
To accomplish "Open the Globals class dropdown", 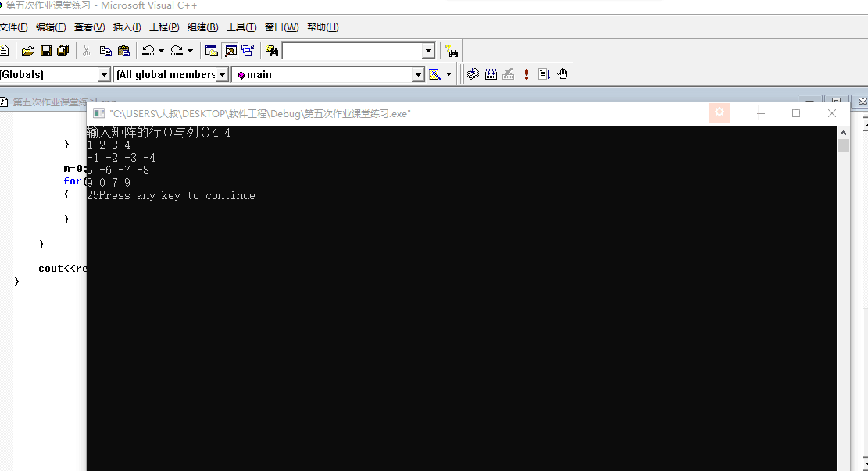I will tap(103, 75).
